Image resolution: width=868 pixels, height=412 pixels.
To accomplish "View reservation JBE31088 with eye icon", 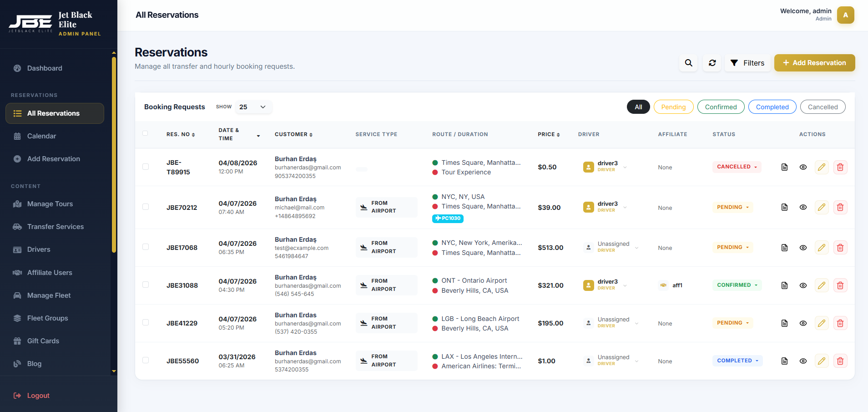I will pos(803,285).
